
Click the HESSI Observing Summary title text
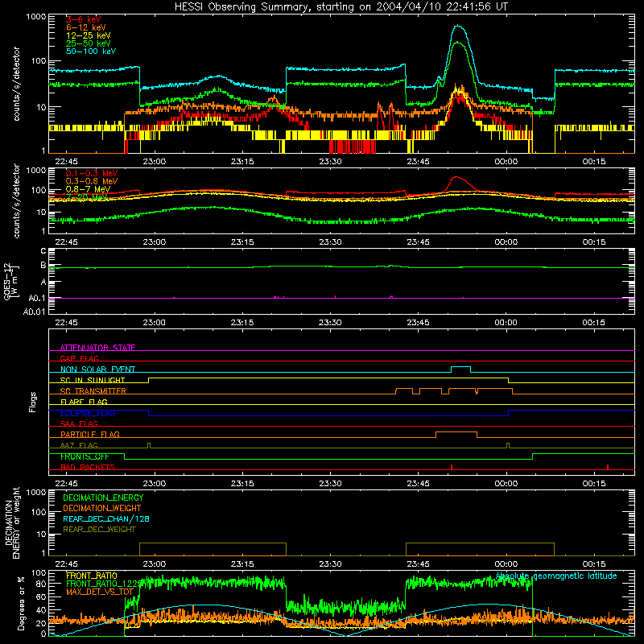[341, 7]
